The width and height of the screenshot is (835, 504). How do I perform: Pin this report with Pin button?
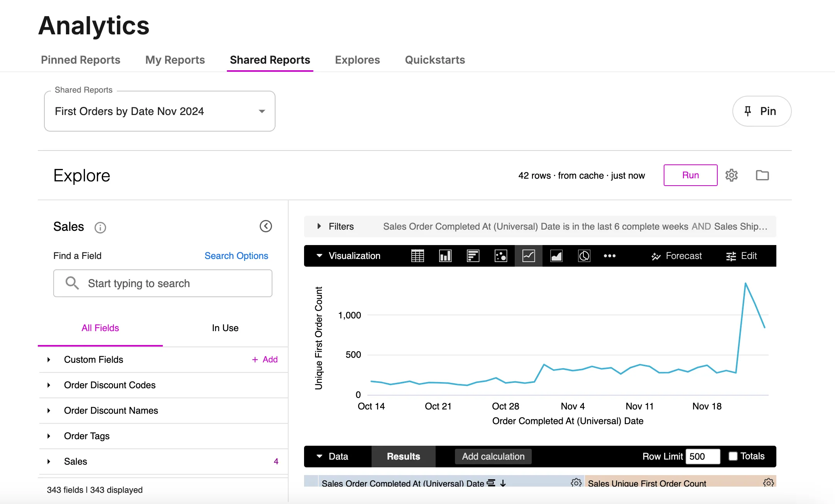click(762, 111)
